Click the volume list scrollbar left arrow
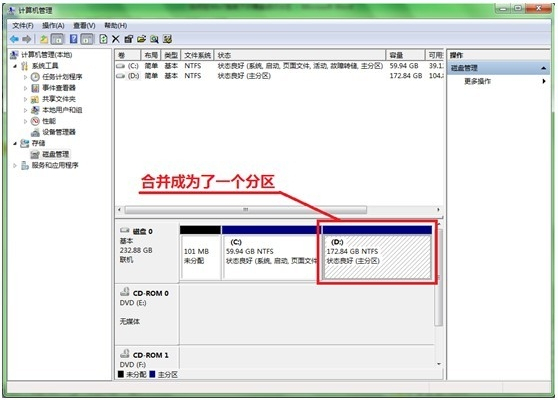 tap(120, 210)
